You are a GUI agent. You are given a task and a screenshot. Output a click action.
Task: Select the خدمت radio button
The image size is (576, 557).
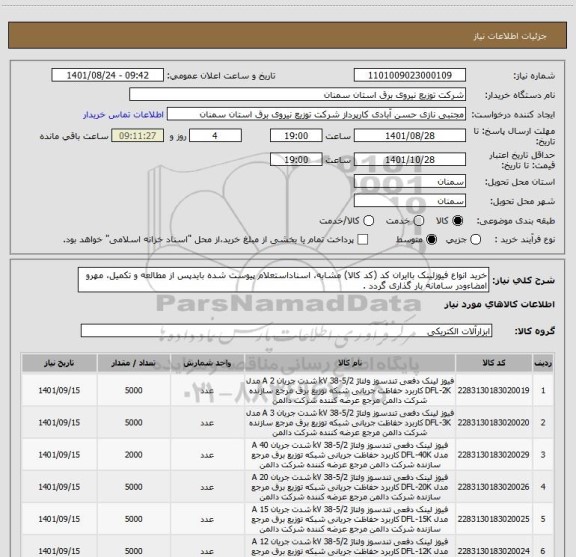click(419, 221)
